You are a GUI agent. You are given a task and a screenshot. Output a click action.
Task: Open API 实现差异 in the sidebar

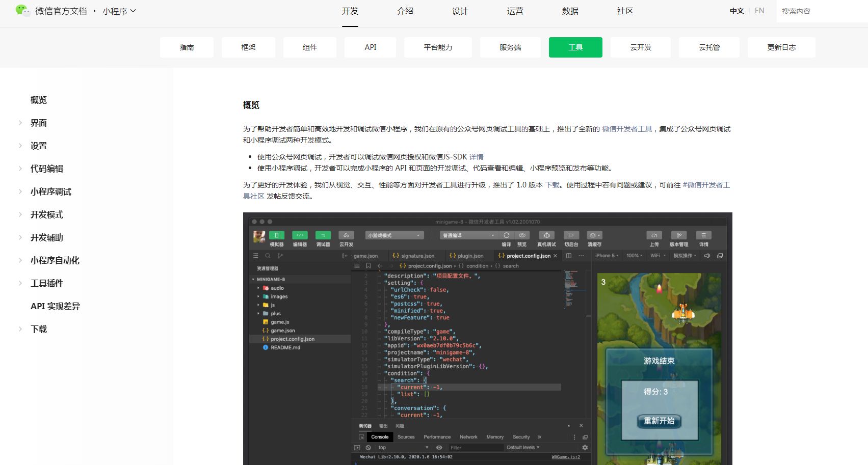pos(55,306)
